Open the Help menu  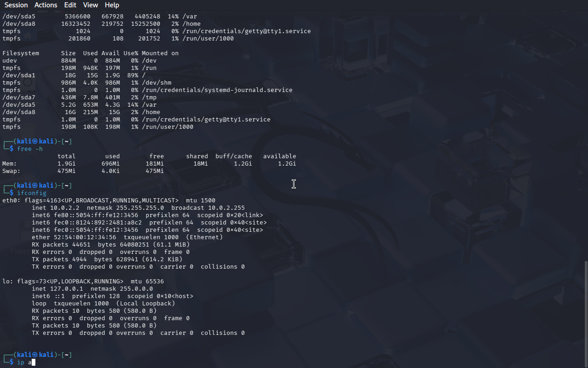click(x=112, y=5)
